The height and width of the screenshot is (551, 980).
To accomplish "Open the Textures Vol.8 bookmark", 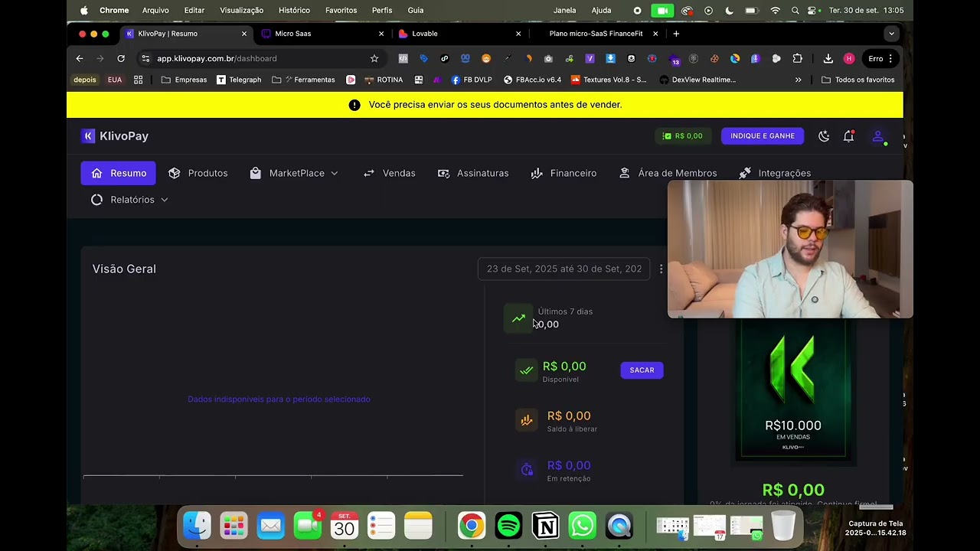I will click(x=609, y=80).
